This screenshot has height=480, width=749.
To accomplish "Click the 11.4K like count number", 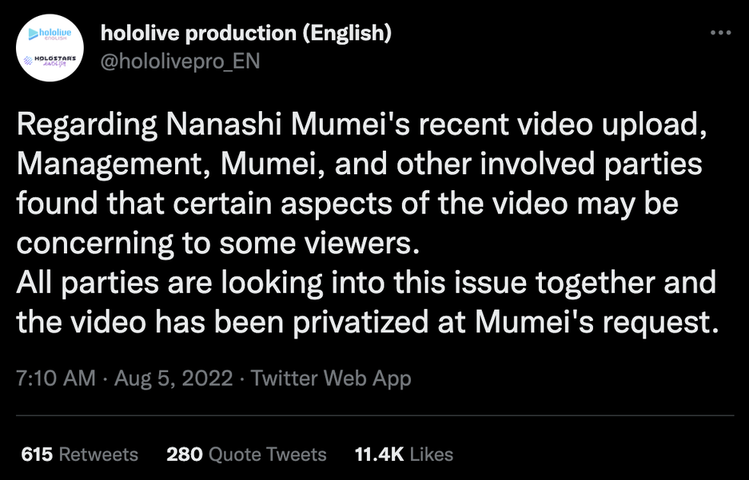I will click(x=379, y=454).
